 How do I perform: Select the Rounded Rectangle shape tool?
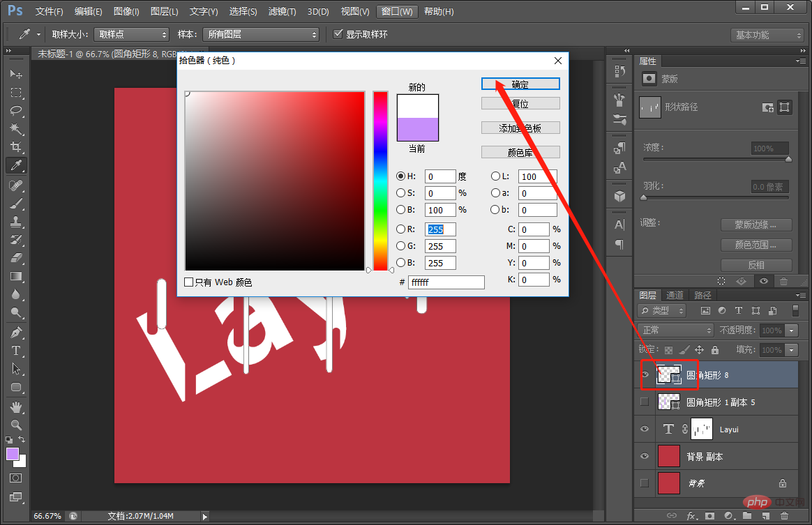coord(16,387)
